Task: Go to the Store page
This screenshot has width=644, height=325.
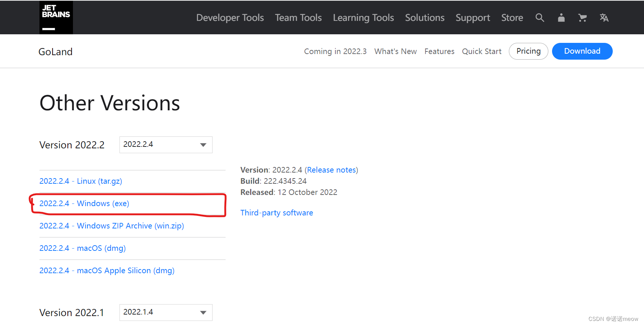Action: tap(512, 18)
